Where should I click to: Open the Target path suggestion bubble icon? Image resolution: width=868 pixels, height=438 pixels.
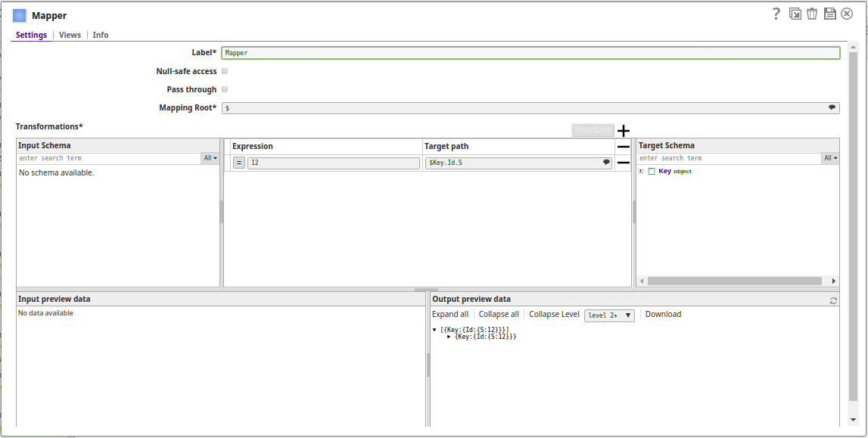(606, 163)
